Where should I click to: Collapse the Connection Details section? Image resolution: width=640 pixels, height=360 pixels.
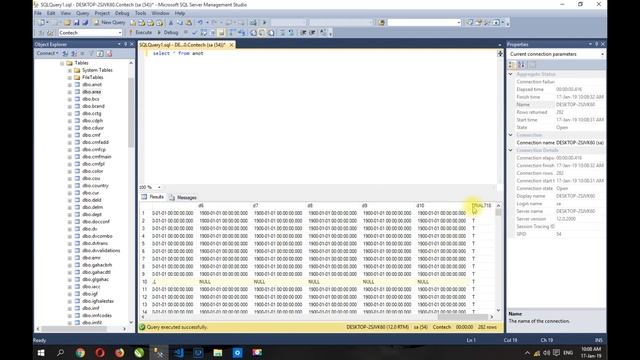(511, 150)
